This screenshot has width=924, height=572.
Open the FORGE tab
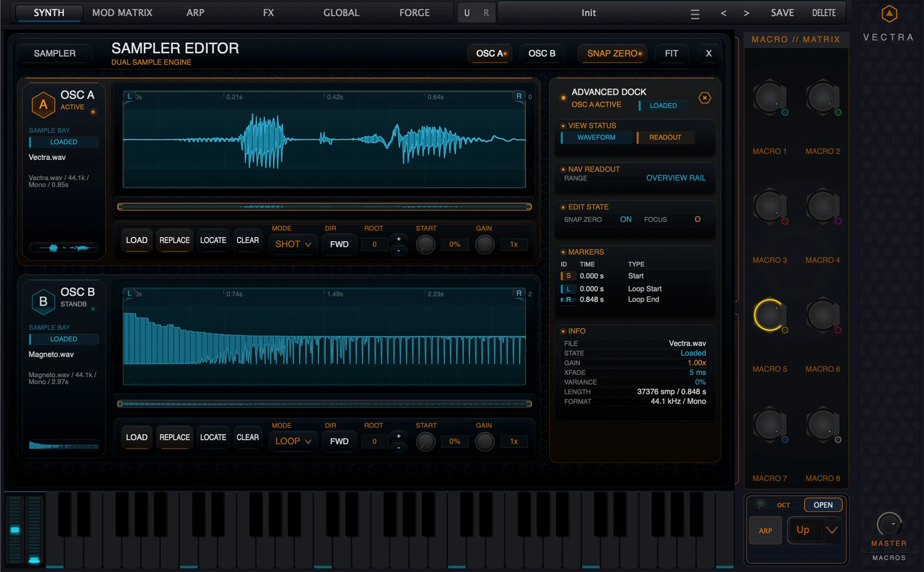tap(415, 13)
